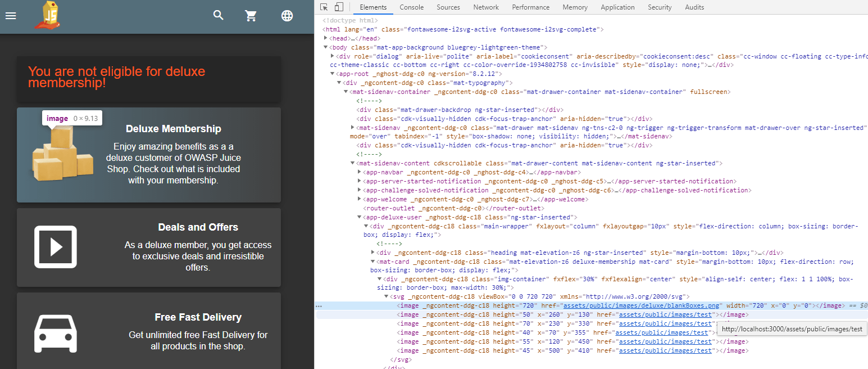Open the search magnifier icon

[219, 15]
